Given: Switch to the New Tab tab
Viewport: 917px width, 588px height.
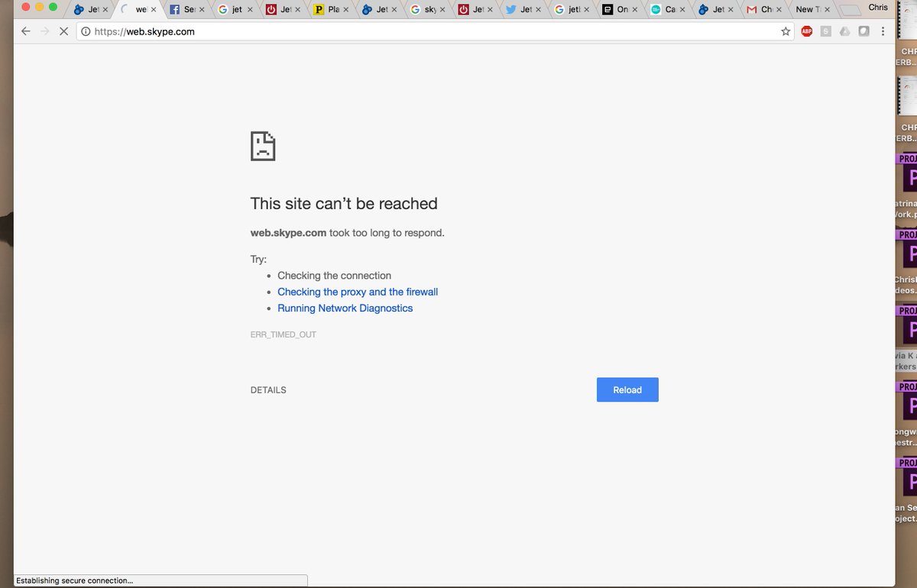Looking at the screenshot, I should (x=810, y=10).
